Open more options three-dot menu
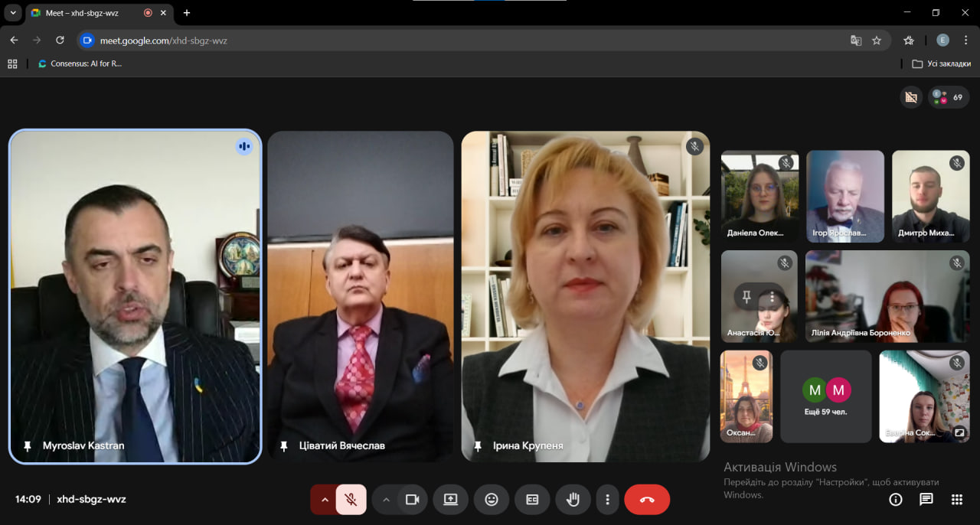The image size is (980, 525). pos(607,500)
